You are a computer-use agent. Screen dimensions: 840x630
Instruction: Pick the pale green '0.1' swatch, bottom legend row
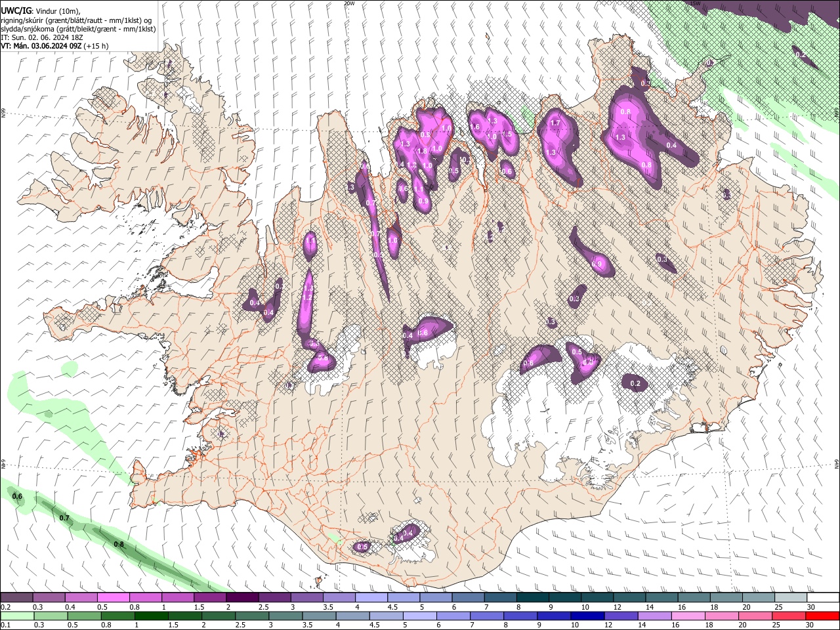(x=16, y=616)
